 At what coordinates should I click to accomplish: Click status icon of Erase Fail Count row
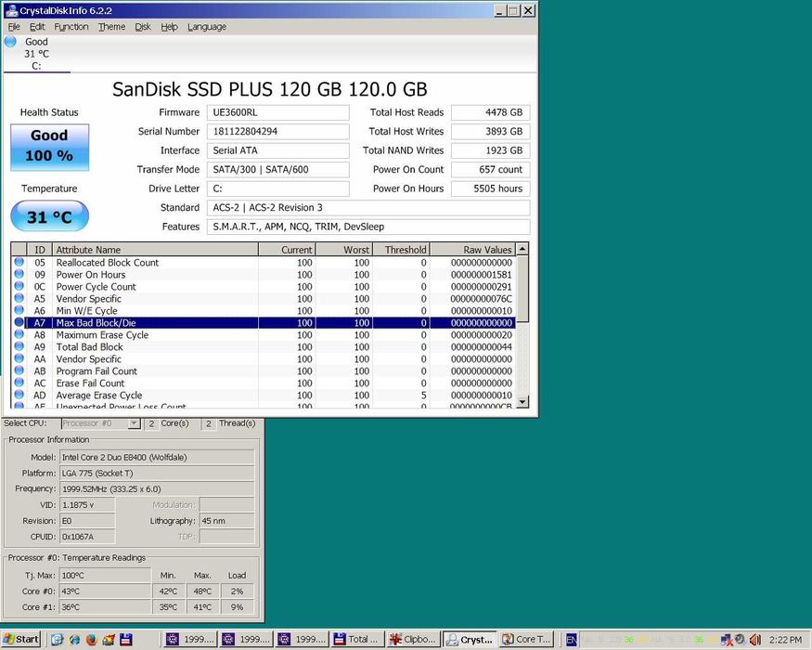point(19,383)
